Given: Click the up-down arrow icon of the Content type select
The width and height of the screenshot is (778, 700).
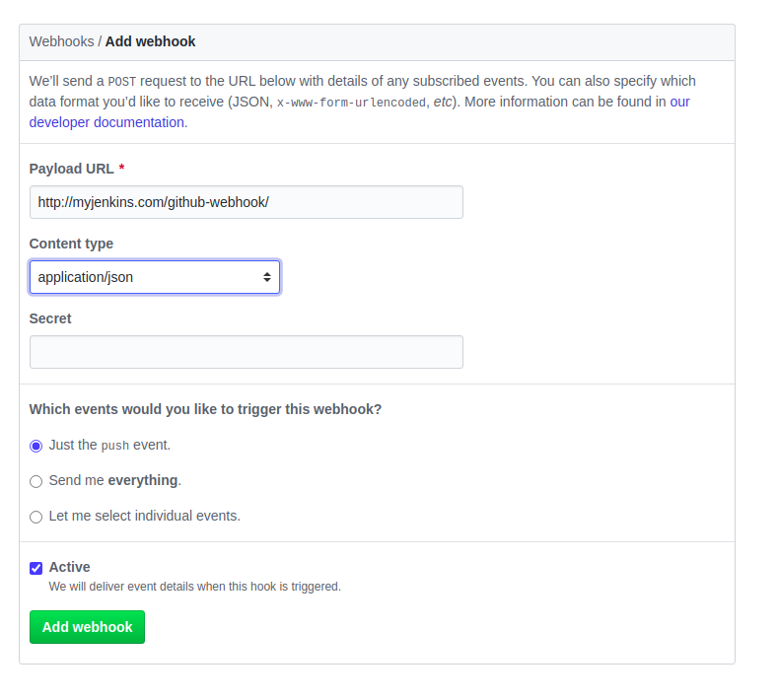Looking at the screenshot, I should (266, 277).
